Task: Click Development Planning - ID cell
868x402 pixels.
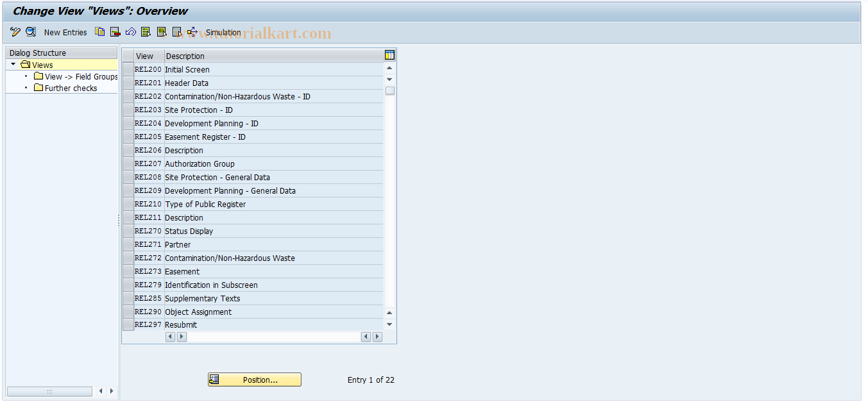Action: 274,123
